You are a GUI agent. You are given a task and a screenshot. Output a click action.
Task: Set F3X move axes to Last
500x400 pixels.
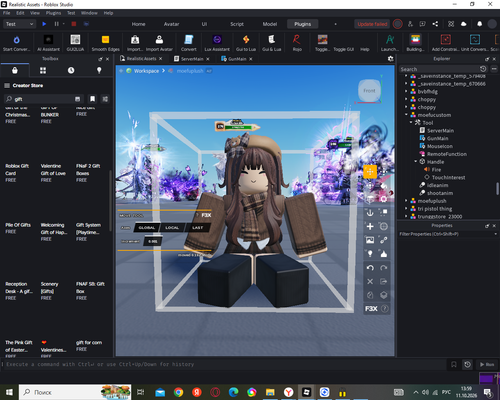[197, 228]
